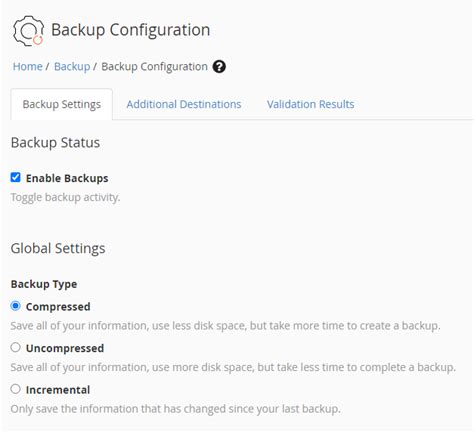Click the Uncompressed option label text
474x433 pixels.
(x=65, y=348)
